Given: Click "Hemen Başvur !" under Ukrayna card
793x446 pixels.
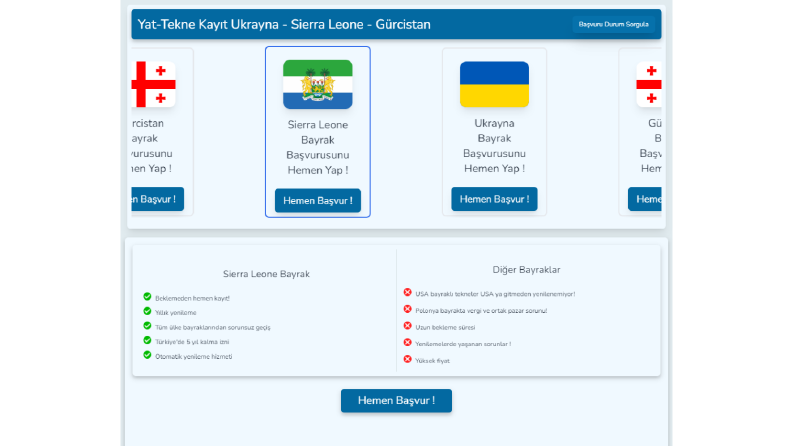Looking at the screenshot, I should pyautogui.click(x=494, y=199).
